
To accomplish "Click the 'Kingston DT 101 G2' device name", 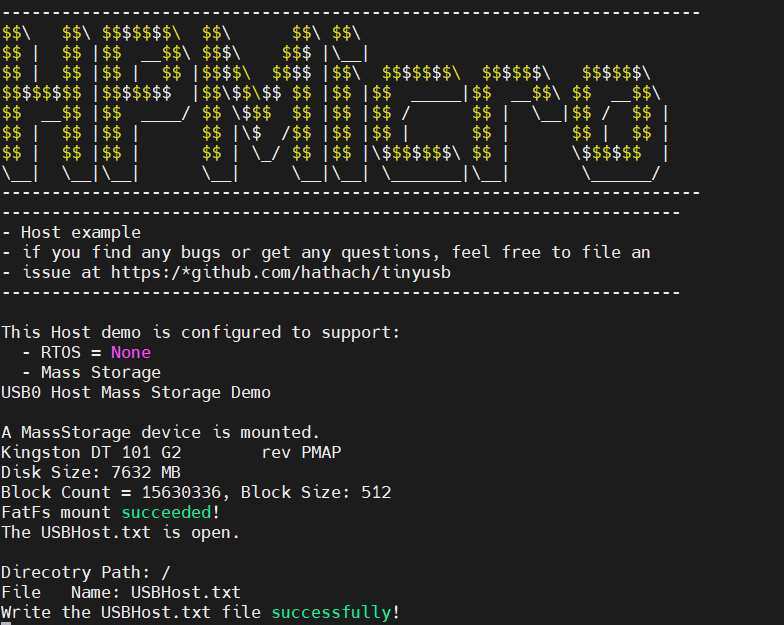I will click(x=91, y=452).
